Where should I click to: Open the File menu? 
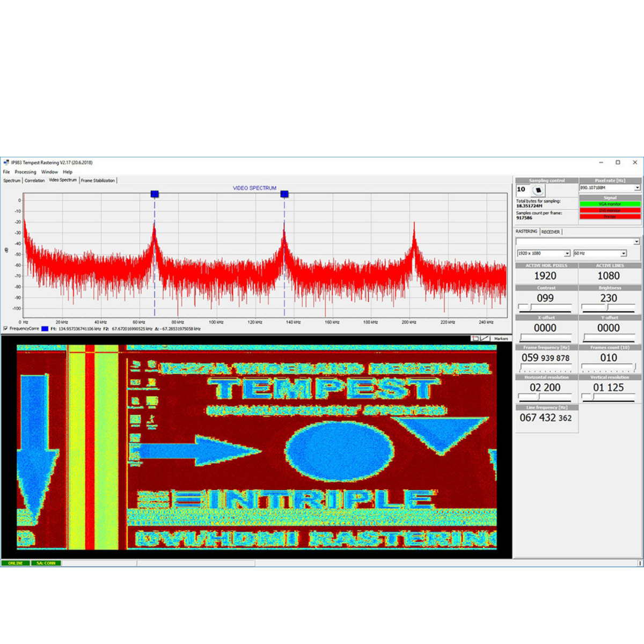[x=6, y=172]
